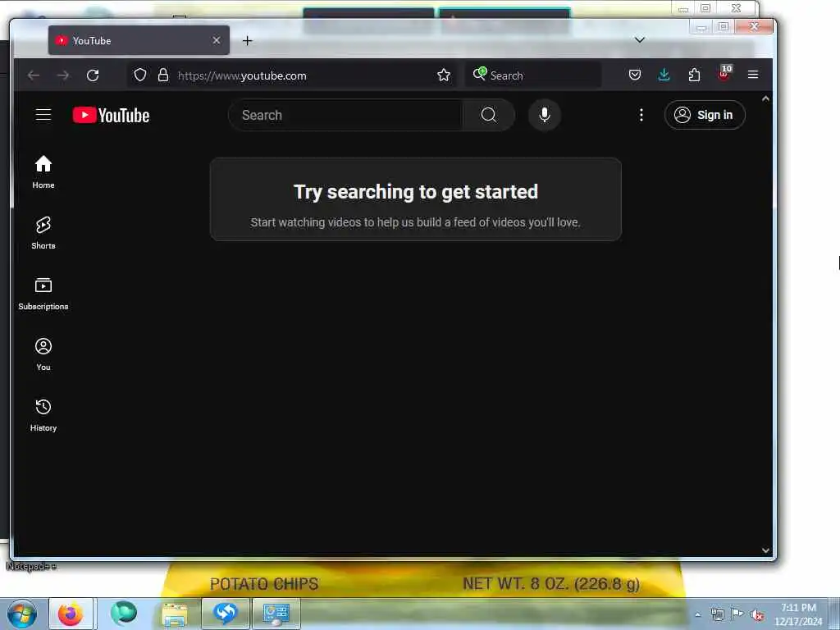Click the Firefox toolbar Search box
The image size is (840, 630).
(533, 75)
